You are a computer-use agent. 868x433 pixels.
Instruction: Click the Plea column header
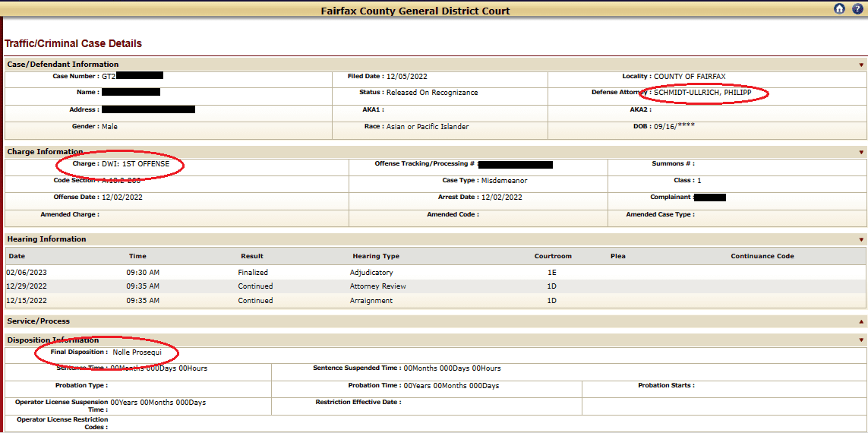618,257
